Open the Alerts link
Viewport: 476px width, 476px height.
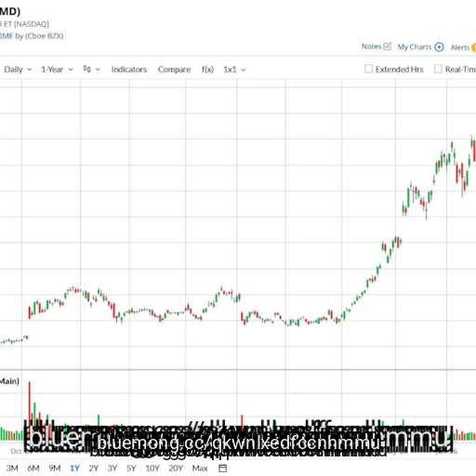460,47
